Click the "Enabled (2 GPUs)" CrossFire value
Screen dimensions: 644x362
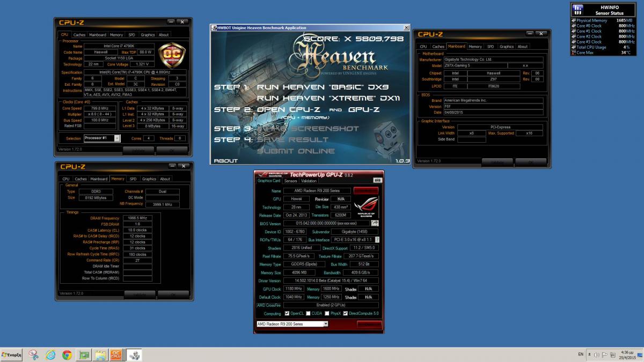point(331,305)
